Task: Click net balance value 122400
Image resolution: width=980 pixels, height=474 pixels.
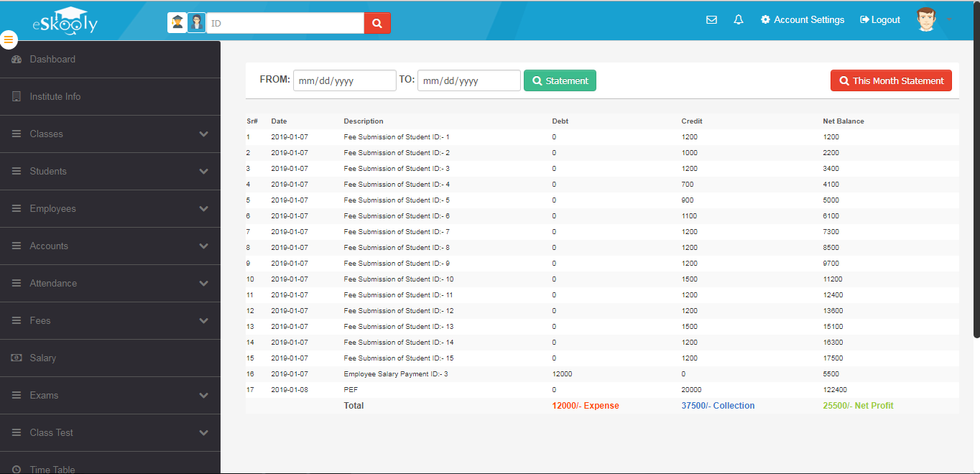Action: point(835,390)
